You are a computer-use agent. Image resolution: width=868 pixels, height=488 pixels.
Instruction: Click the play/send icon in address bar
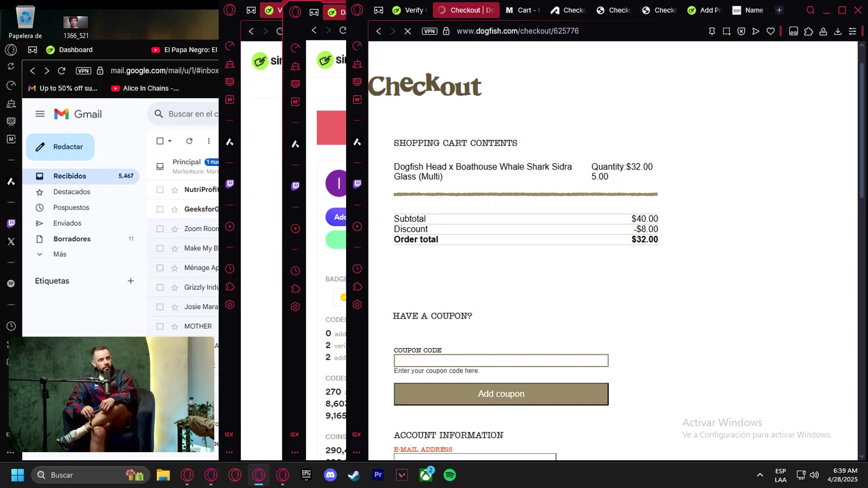pyautogui.click(x=756, y=31)
